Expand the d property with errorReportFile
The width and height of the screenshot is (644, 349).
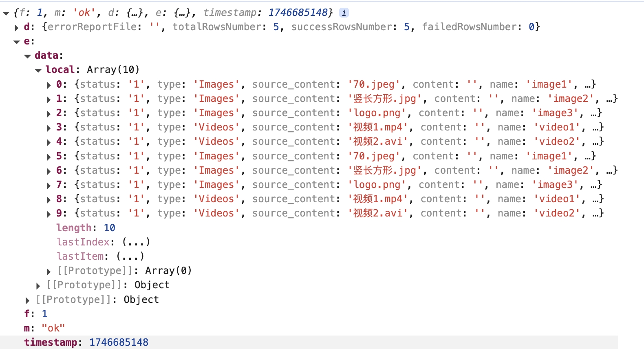coord(17,28)
